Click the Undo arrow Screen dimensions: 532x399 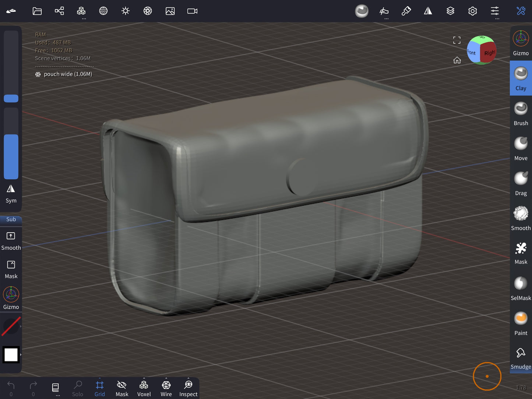click(x=11, y=388)
